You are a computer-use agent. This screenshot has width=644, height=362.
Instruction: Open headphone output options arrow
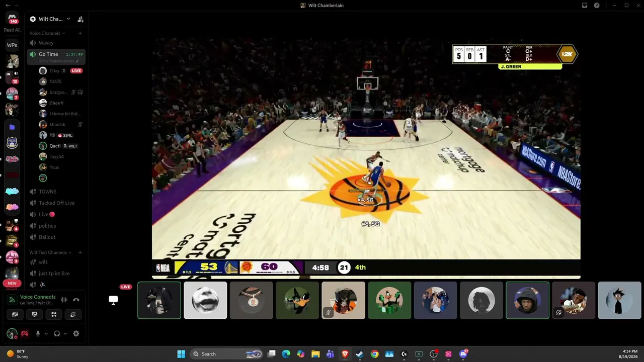click(x=65, y=333)
